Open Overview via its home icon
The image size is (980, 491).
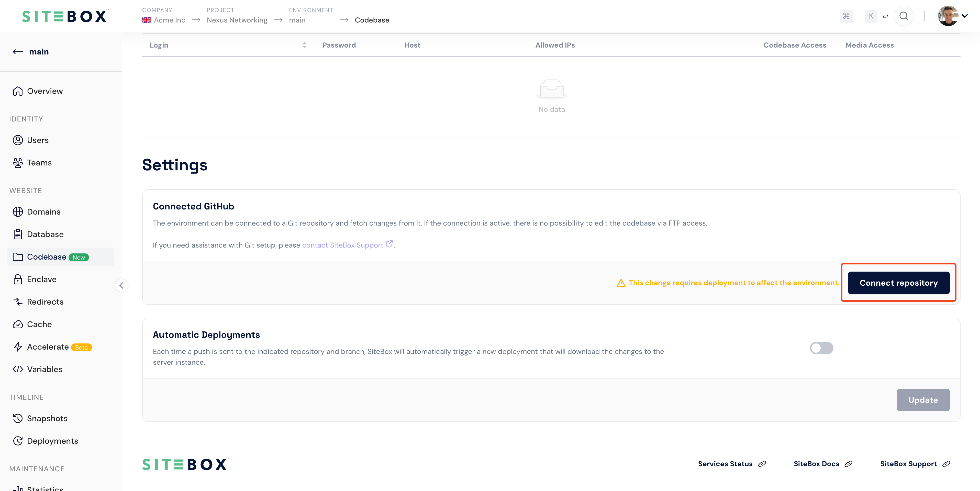(x=18, y=91)
